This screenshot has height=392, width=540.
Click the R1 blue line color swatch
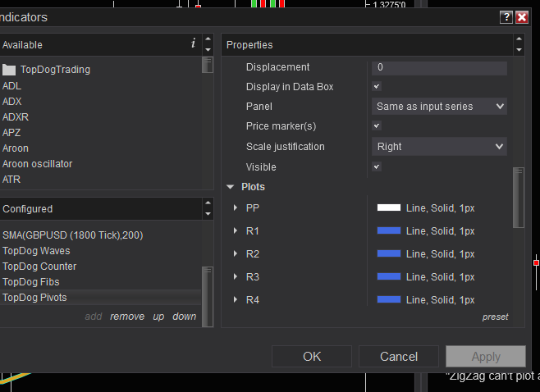(388, 231)
